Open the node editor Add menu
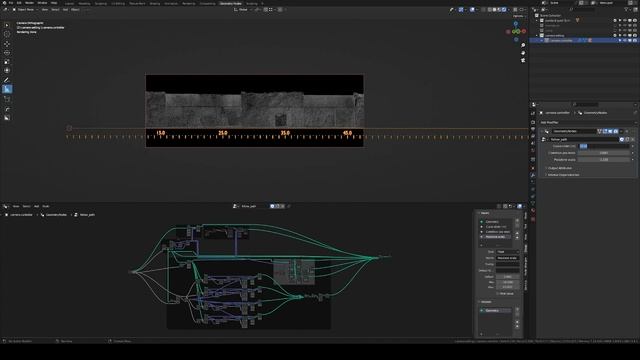Image resolution: width=640 pixels, height=360 pixels. point(36,206)
